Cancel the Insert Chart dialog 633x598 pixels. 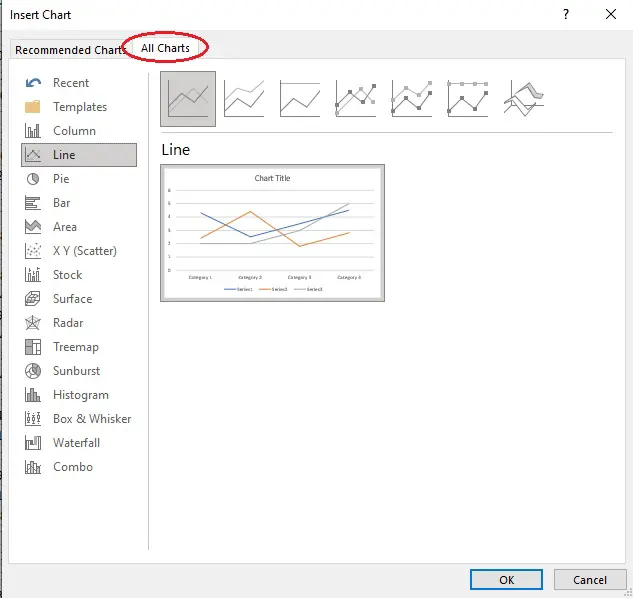(x=590, y=580)
